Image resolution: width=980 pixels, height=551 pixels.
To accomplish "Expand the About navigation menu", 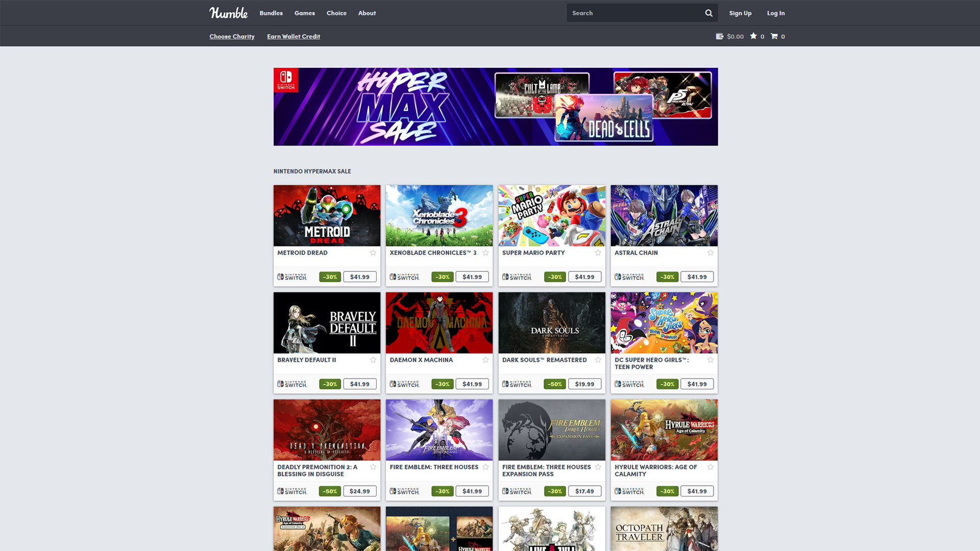I will 366,13.
